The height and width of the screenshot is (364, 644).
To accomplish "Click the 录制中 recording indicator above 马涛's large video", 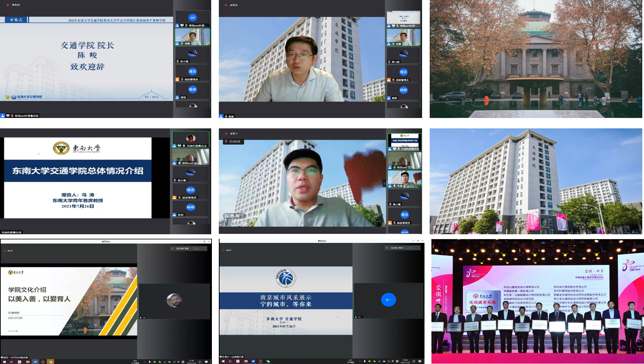I will click(232, 134).
